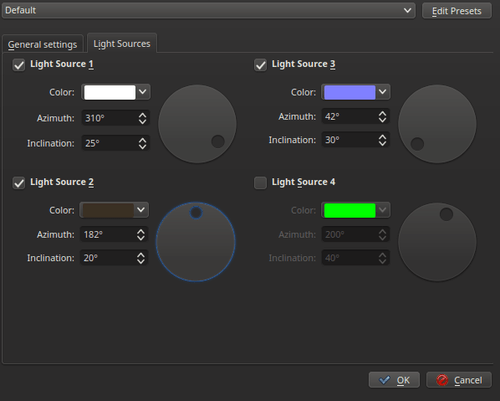Click the Light Source 4 direction dial handle
The height and width of the screenshot is (401, 500).
pos(446,214)
